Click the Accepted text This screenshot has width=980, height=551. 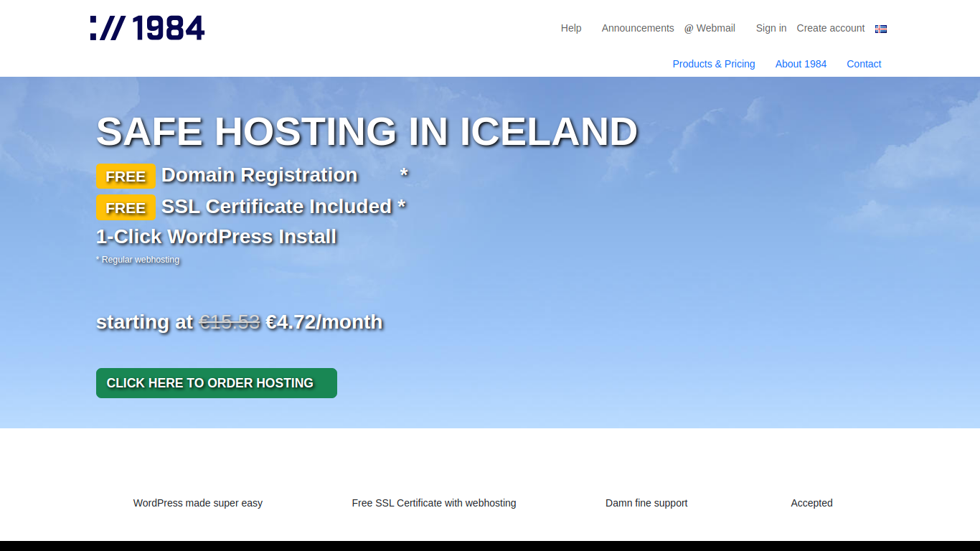tap(811, 503)
